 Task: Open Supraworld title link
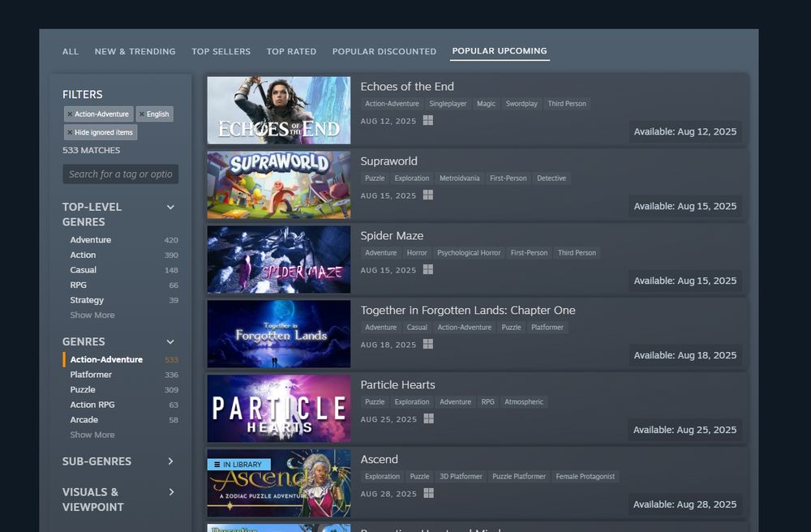coord(389,161)
